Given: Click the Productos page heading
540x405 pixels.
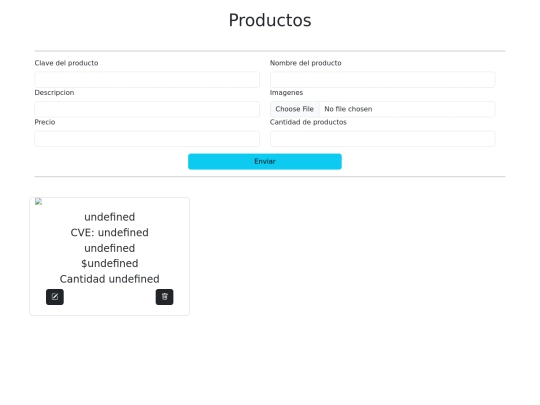Looking at the screenshot, I should click(x=270, y=20).
